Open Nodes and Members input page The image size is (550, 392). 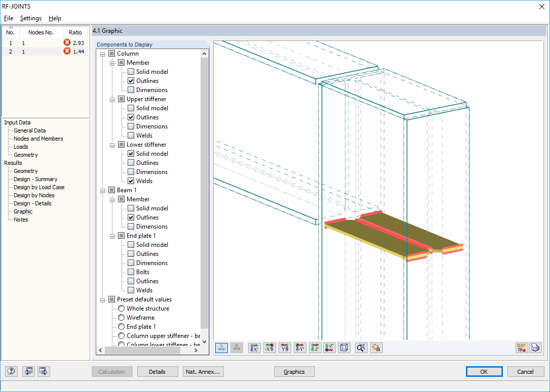pyautogui.click(x=38, y=139)
